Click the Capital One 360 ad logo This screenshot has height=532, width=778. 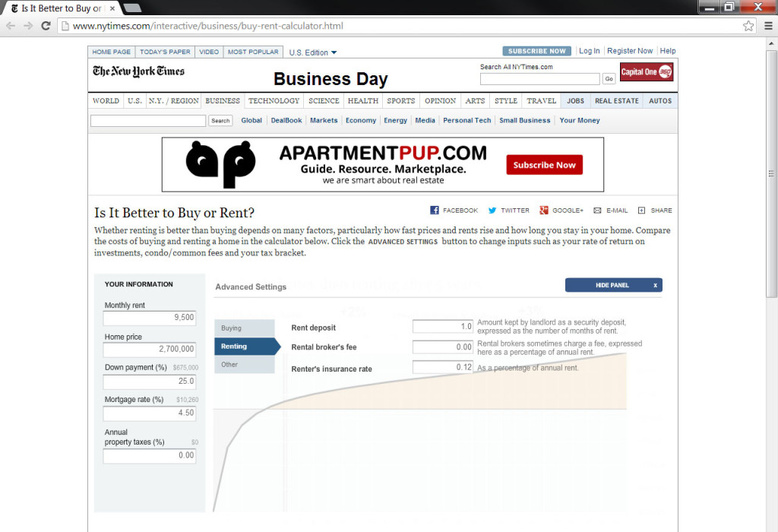pos(646,72)
